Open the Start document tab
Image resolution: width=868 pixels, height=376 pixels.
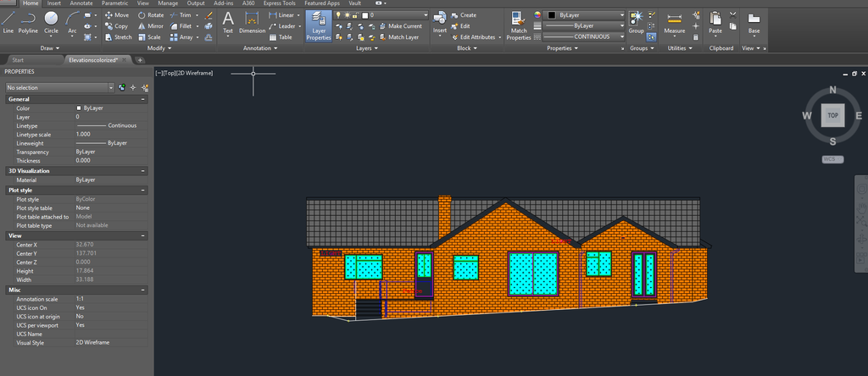point(18,61)
